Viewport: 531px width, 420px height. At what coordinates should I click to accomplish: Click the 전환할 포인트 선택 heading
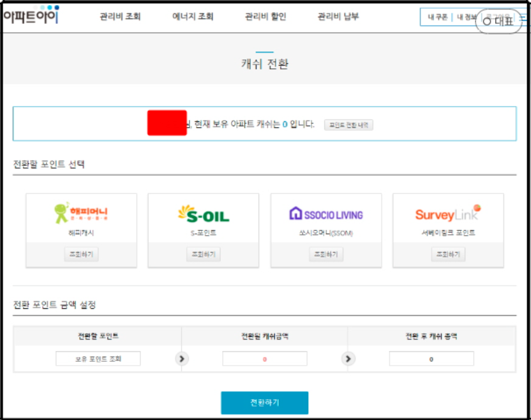click(49, 164)
